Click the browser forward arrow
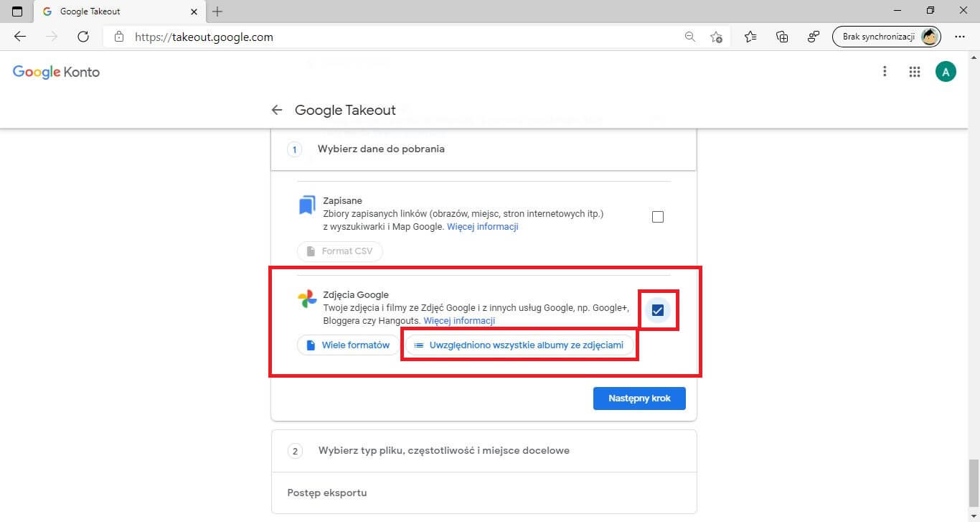The image size is (980, 522). [52, 37]
